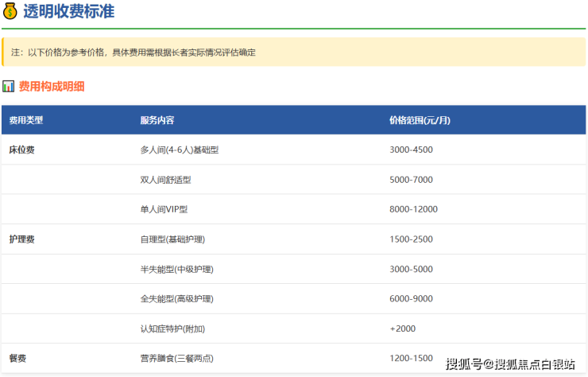Click the 多人间(4-6人)基础型 row
Viewport: 588px width, 377px height.
pos(179,150)
